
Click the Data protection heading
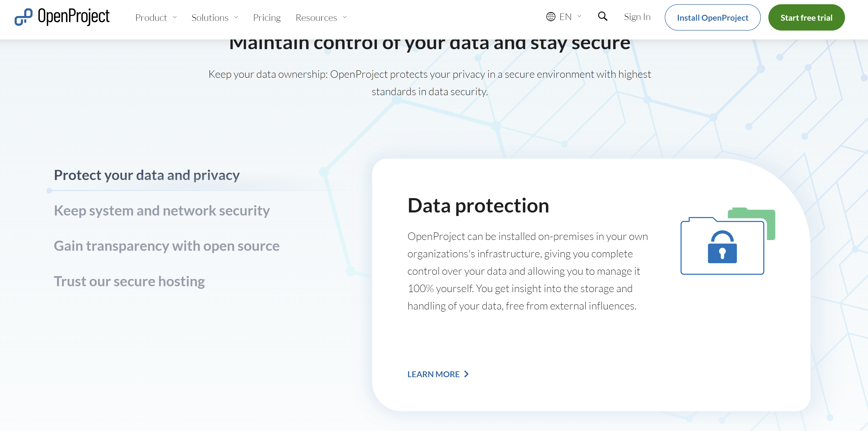click(x=478, y=206)
